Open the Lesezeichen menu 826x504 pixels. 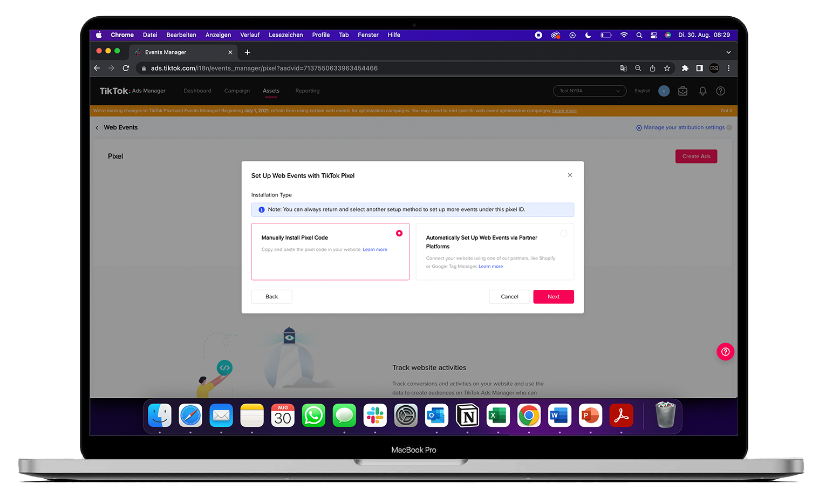click(x=286, y=35)
